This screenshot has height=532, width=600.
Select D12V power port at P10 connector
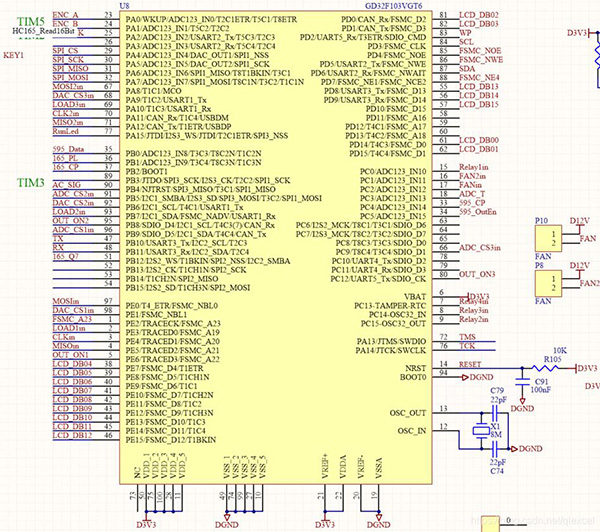579,224
